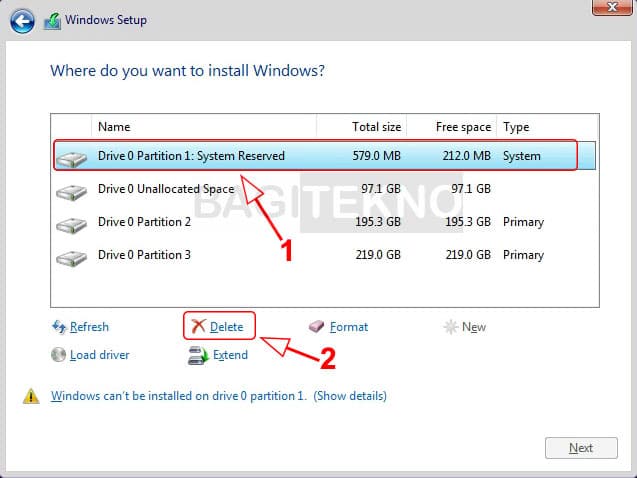Click the Load driver disc icon

[58, 355]
